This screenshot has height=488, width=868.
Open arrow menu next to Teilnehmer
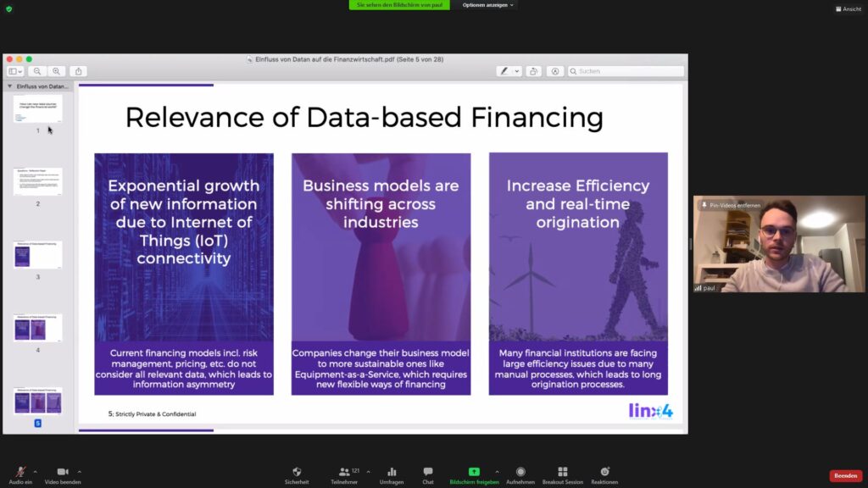point(368,472)
